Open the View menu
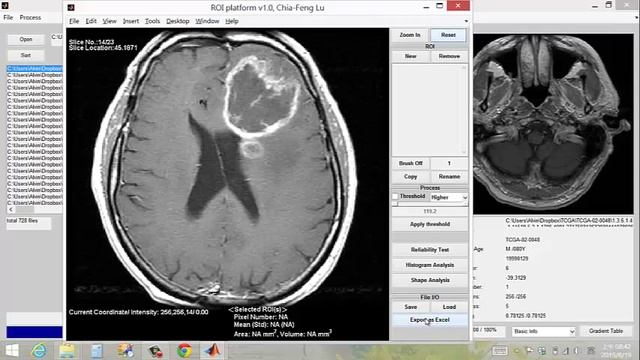 tap(109, 21)
